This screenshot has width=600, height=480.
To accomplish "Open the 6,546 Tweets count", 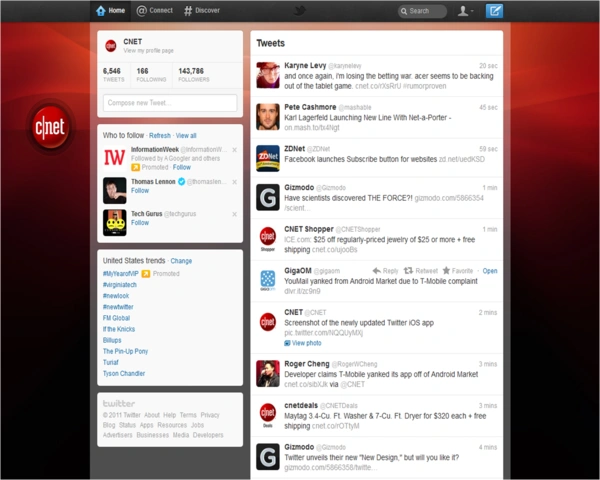I will pyautogui.click(x=113, y=74).
